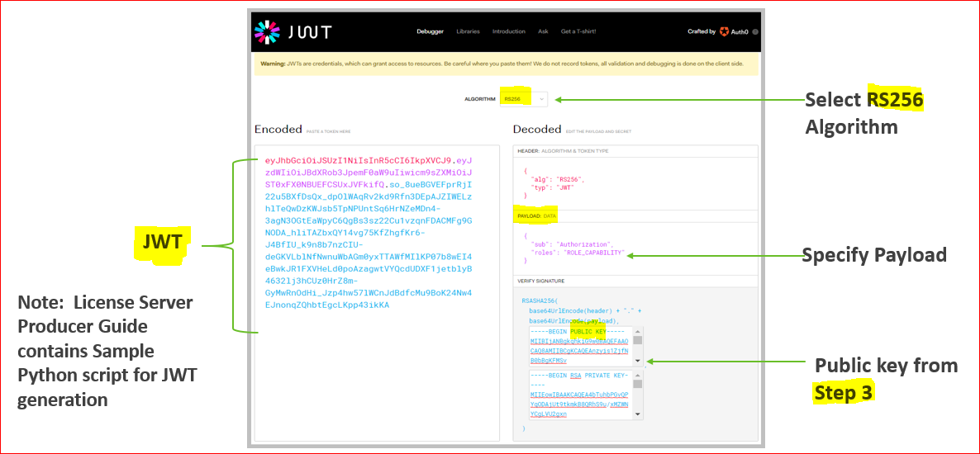The height and width of the screenshot is (454, 980).
Task: Click the HEADER: ALGORITHM & TOKEN TYPE label
Action: tap(562, 151)
